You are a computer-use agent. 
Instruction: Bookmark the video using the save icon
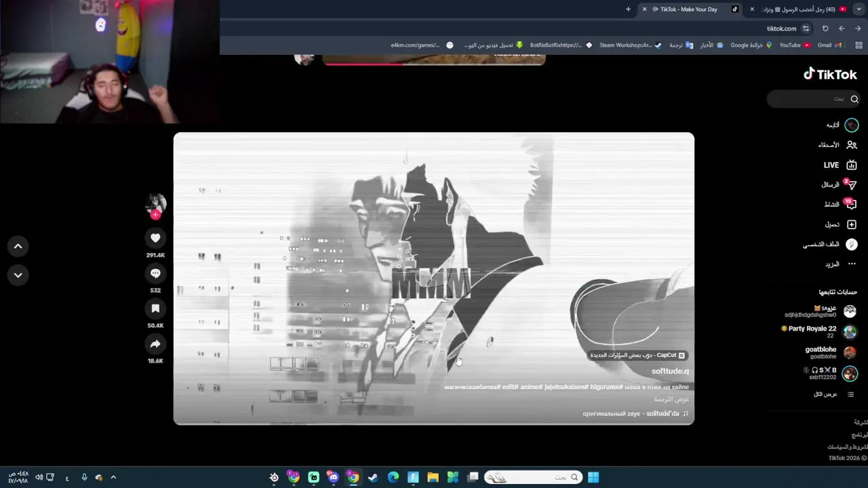point(155,308)
